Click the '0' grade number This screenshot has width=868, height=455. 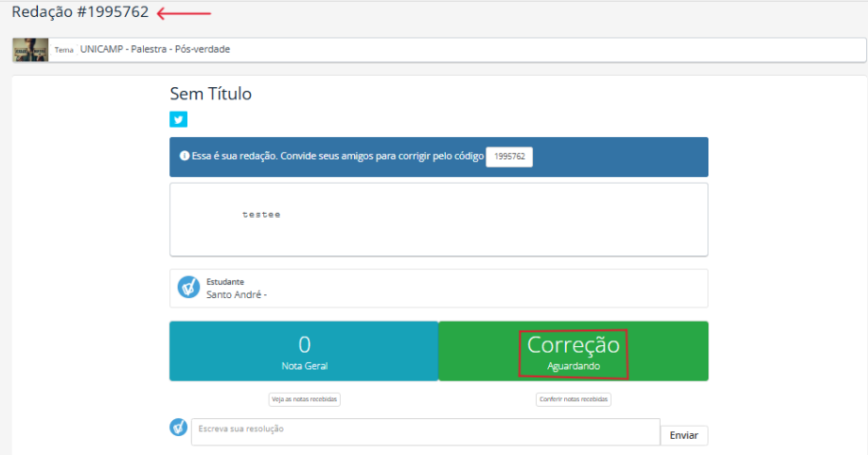pyautogui.click(x=305, y=345)
